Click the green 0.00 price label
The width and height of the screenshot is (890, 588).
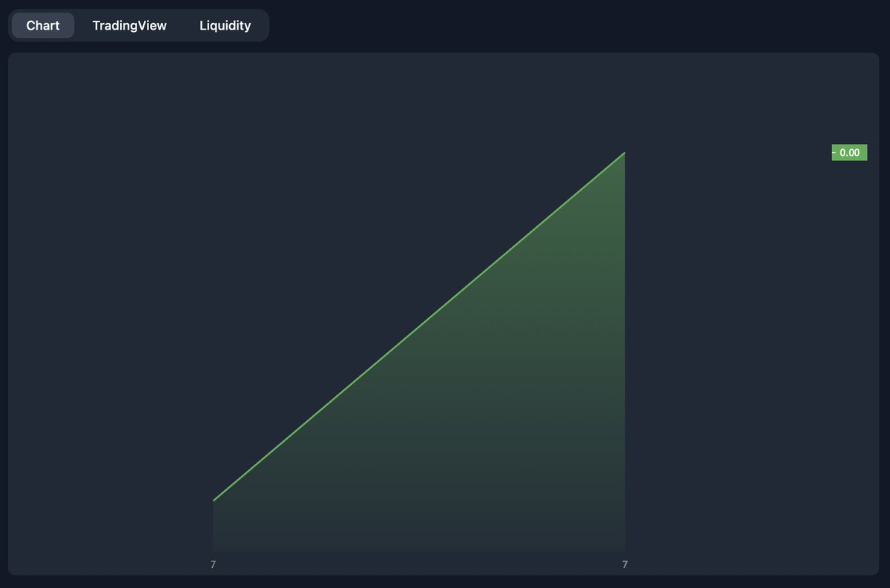[849, 153]
